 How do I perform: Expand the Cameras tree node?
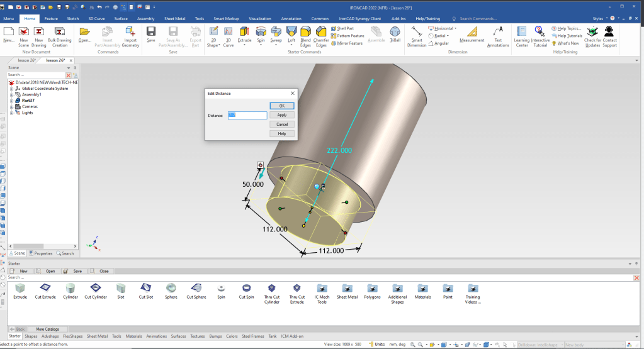click(11, 106)
